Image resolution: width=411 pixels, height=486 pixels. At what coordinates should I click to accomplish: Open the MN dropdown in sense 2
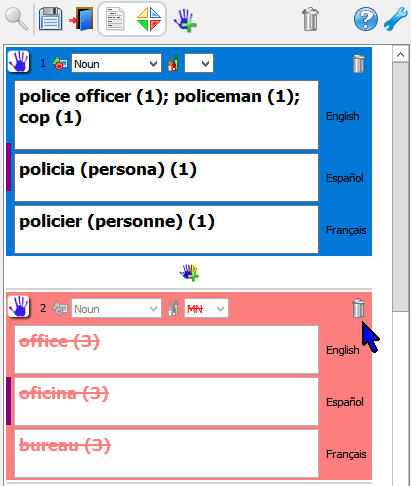coord(206,308)
